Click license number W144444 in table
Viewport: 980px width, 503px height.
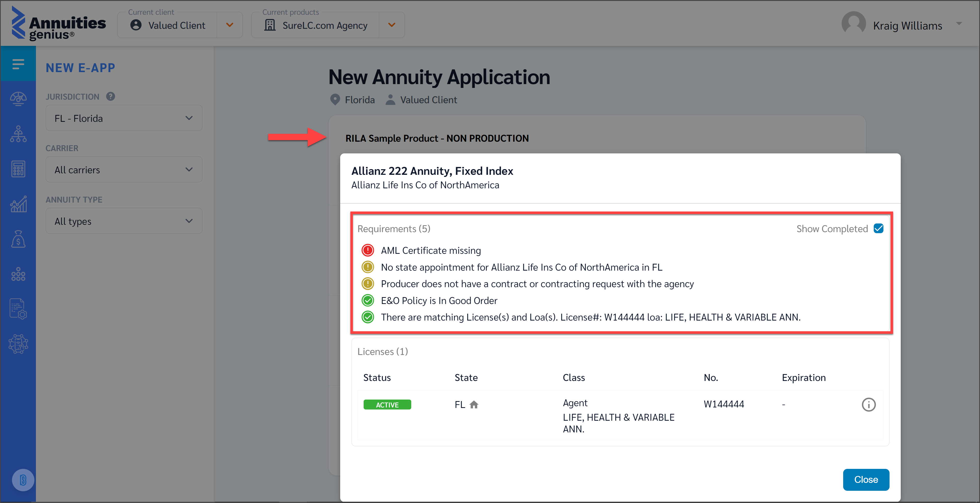(x=724, y=404)
